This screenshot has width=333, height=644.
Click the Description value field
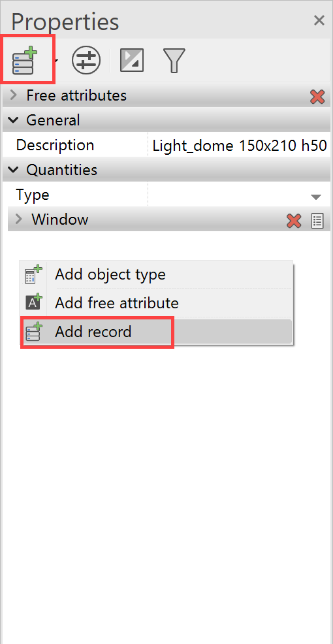(239, 145)
